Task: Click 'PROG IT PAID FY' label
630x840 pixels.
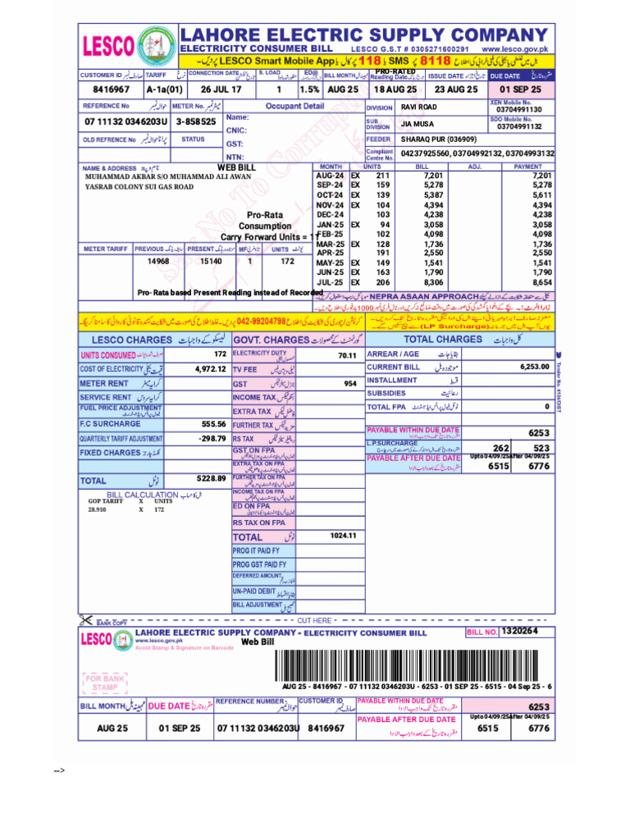Action: [256, 550]
